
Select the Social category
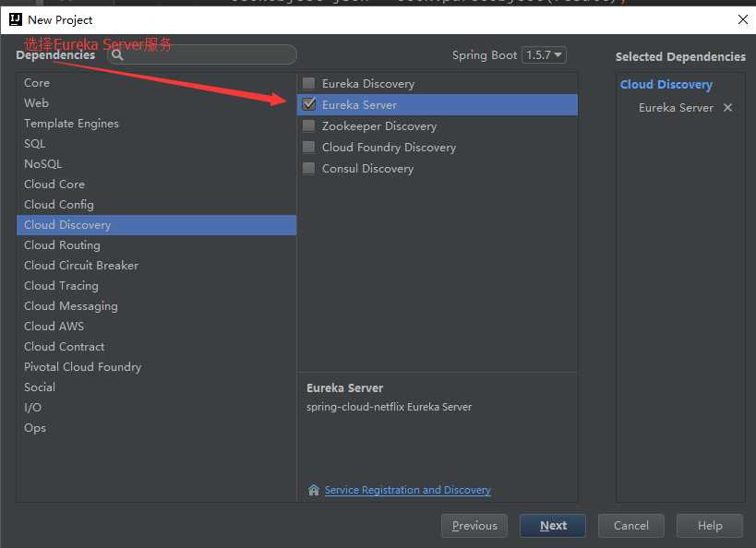[x=156, y=387]
